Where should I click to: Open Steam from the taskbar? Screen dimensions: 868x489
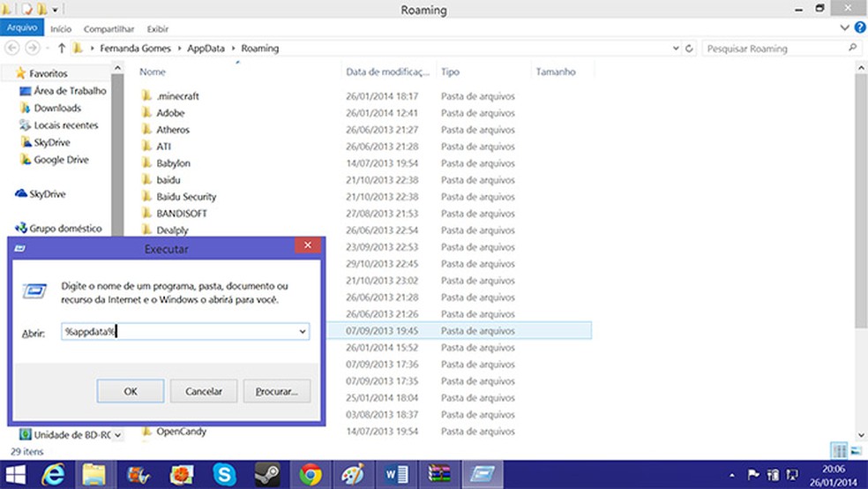pos(267,474)
